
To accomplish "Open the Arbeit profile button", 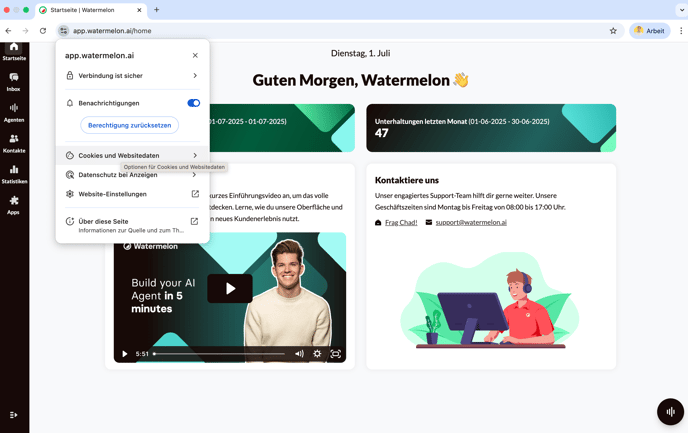I will click(x=649, y=31).
